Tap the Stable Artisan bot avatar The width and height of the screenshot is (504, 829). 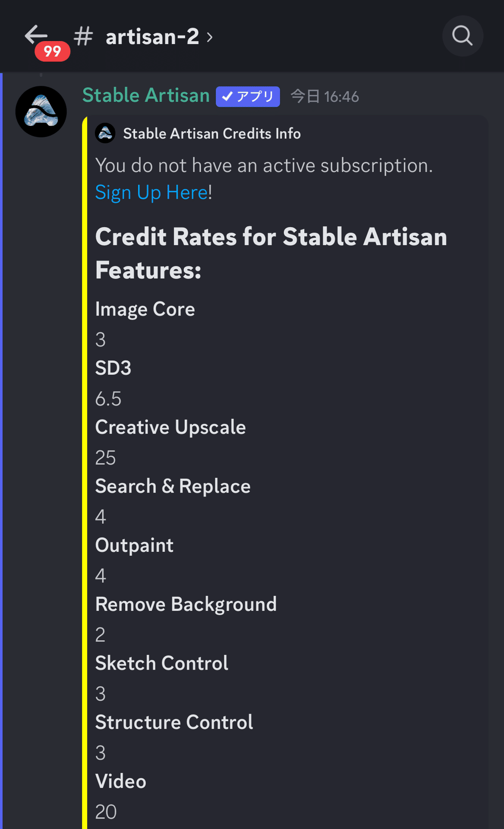click(41, 111)
